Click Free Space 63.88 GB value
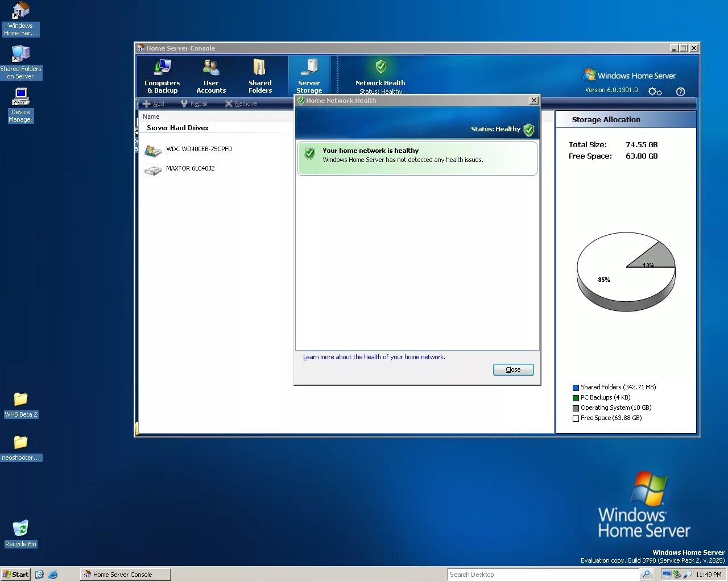This screenshot has height=582, width=728. pyautogui.click(x=642, y=156)
